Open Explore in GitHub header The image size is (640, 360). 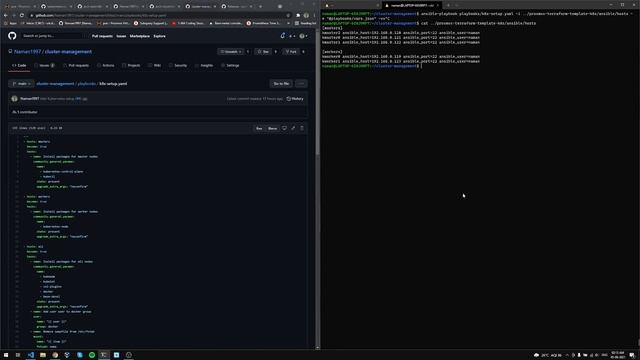point(160,36)
